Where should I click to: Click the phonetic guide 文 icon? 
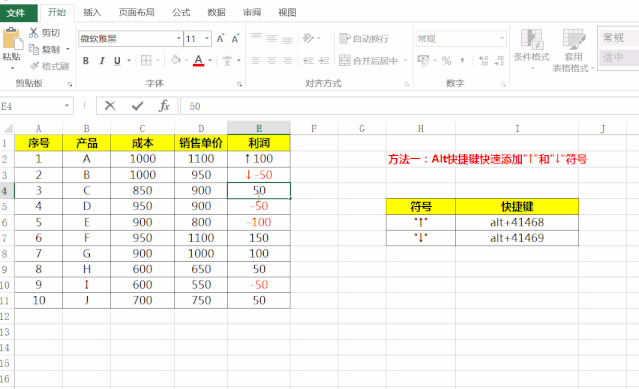tap(227, 61)
